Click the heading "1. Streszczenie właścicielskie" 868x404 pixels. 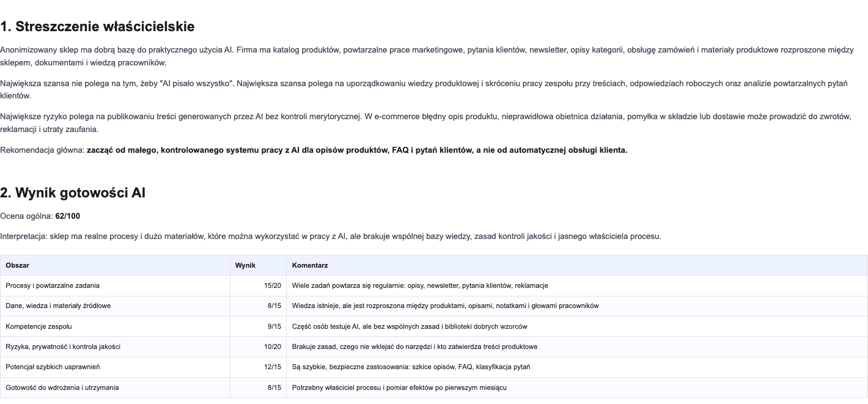[x=97, y=26]
